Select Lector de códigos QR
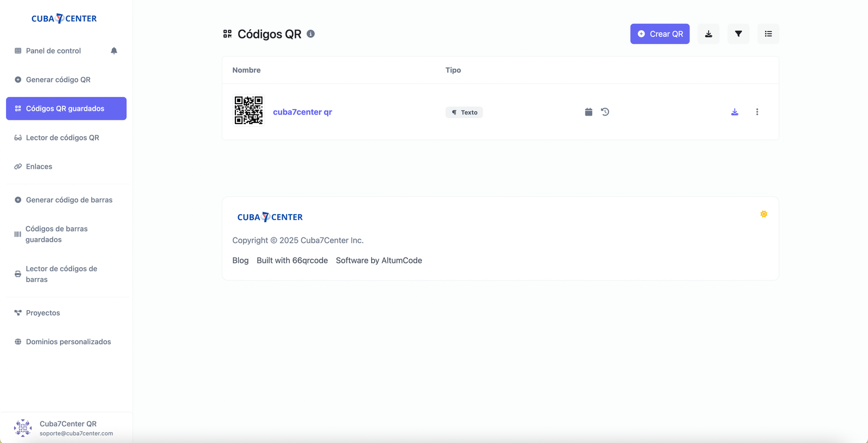 (x=62, y=138)
